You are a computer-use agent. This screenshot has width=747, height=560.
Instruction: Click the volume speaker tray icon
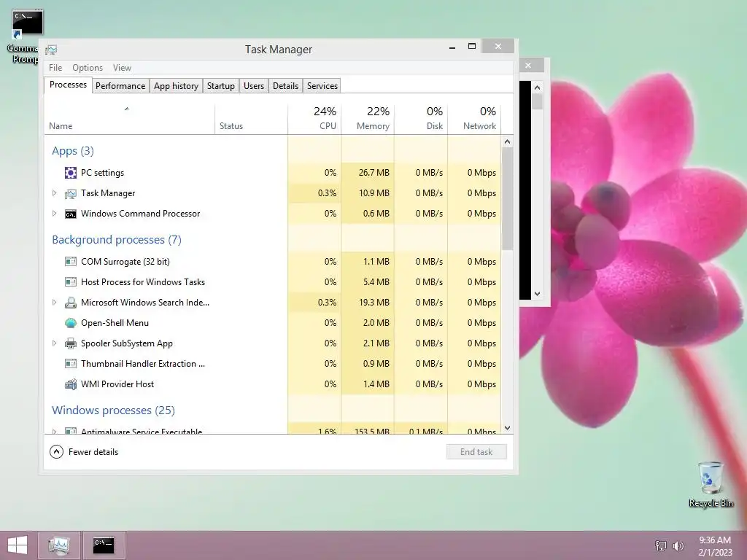coord(678,545)
